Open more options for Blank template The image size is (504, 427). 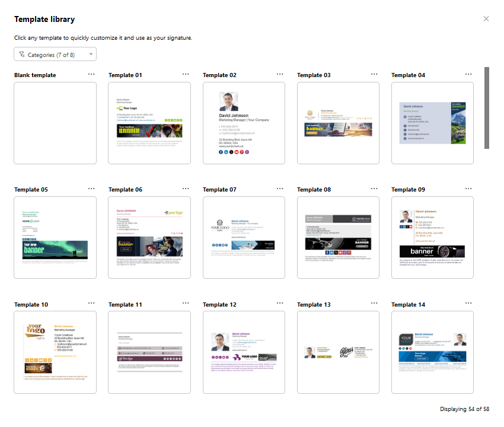[91, 74]
